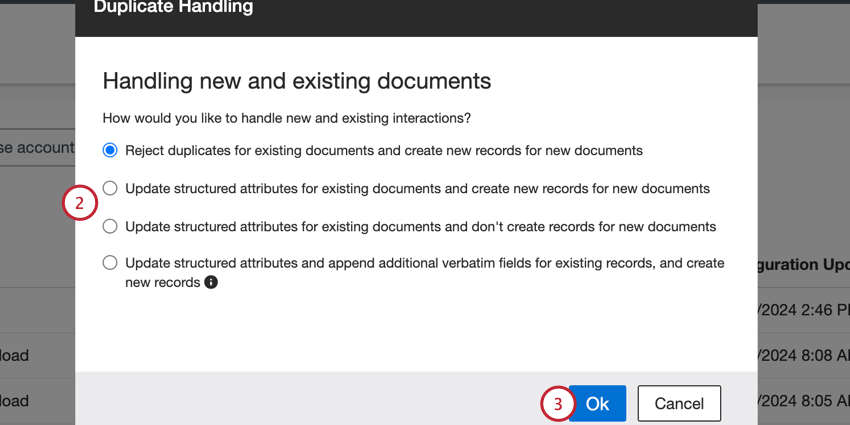850x425 pixels.
Task: Select append additional verbatim fields option
Action: pos(110,263)
